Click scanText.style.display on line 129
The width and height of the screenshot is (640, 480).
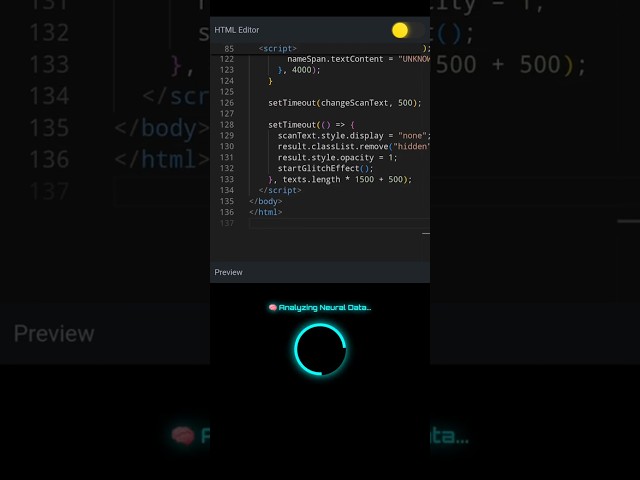(331, 136)
